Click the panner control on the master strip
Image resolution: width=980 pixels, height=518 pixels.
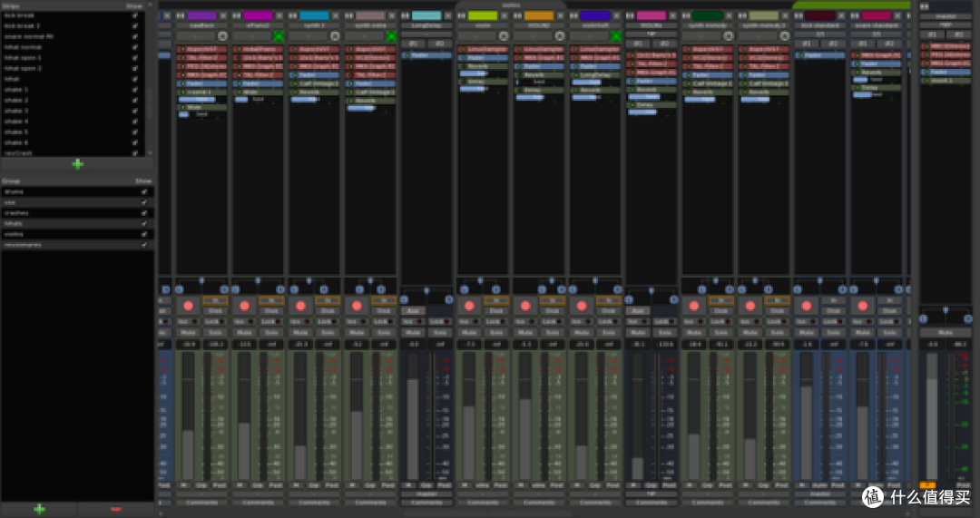[x=946, y=314]
